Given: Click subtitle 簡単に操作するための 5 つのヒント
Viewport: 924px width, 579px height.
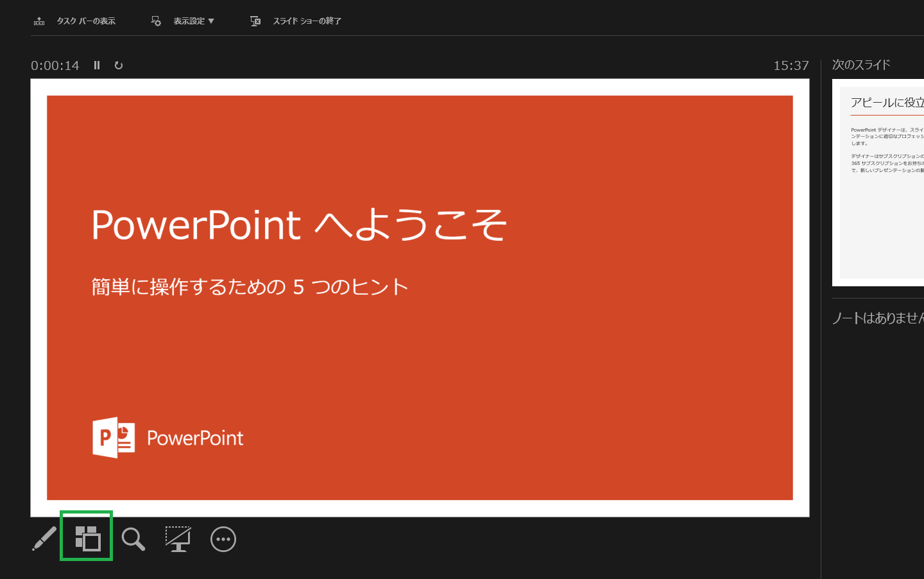Looking at the screenshot, I should coord(250,286).
